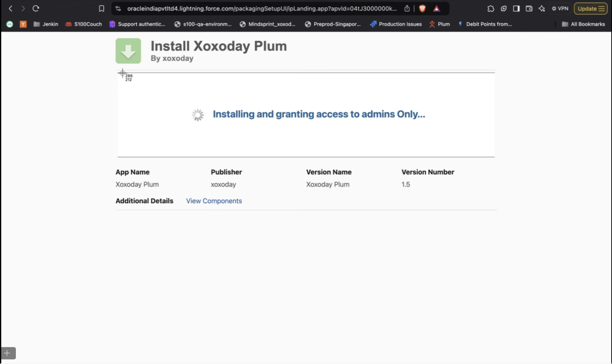Open the S100Couch bookmark
Viewport: 612px width, 364px height.
83,24
